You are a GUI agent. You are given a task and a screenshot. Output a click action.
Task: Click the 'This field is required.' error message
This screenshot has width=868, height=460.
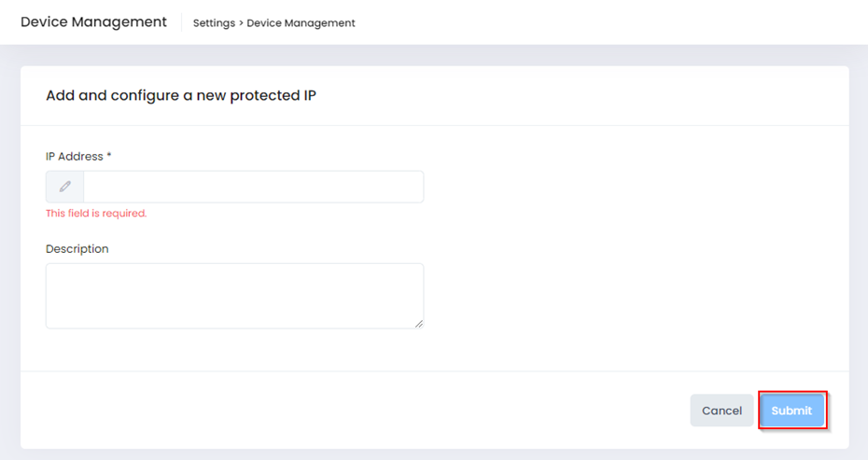[96, 214]
